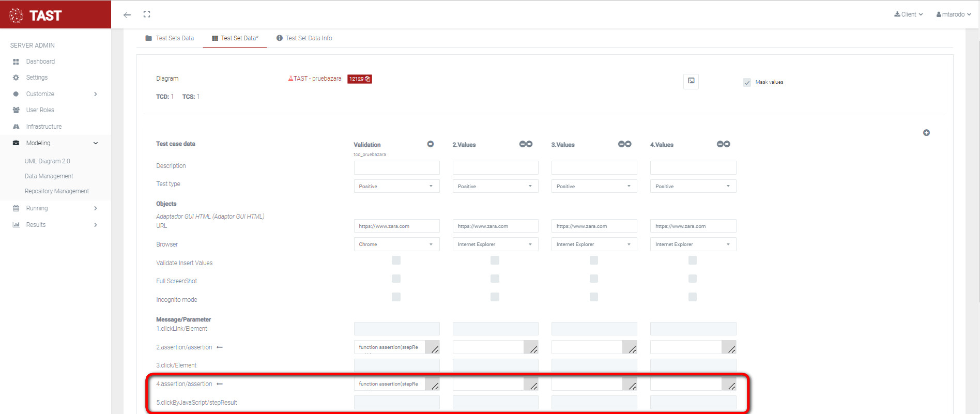Screen dimensions: 980x414
Task: Expand the Customize sidebar menu
Action: click(x=55, y=94)
